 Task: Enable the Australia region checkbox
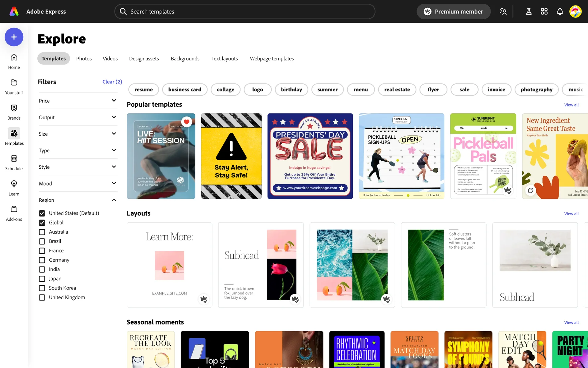pyautogui.click(x=42, y=232)
